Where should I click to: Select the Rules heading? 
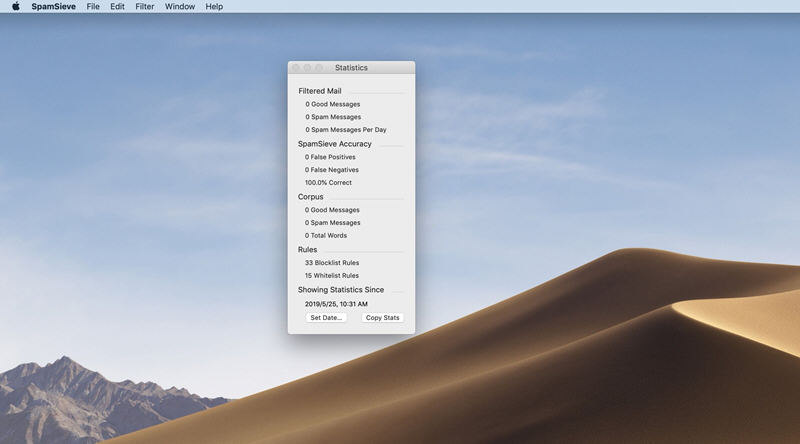click(307, 250)
